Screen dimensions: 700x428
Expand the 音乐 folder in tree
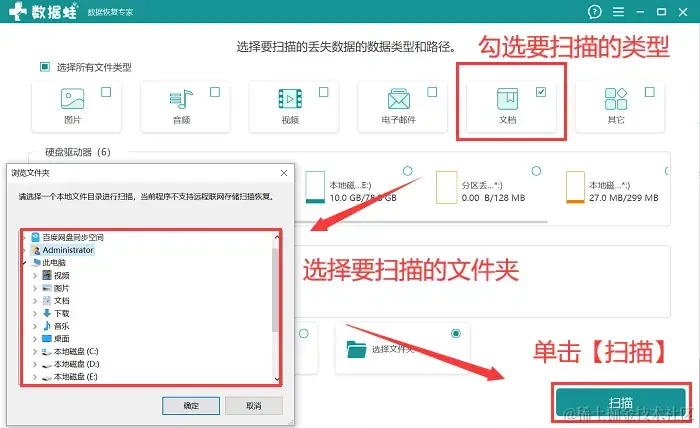click(35, 326)
